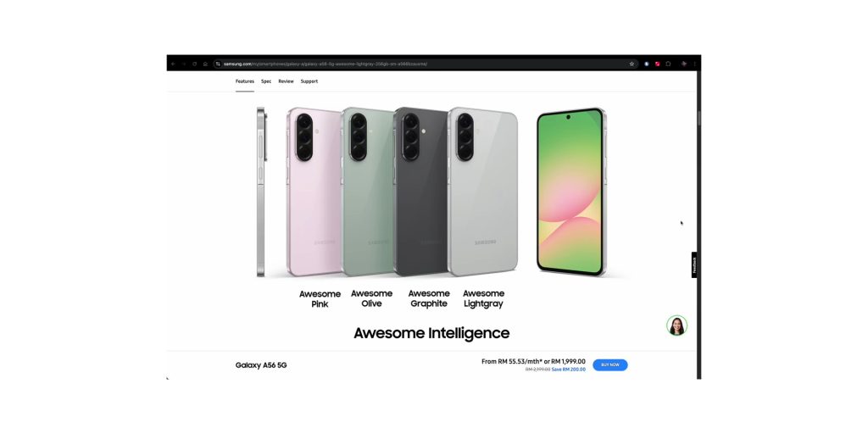Click the BUY NOW button

click(x=610, y=364)
